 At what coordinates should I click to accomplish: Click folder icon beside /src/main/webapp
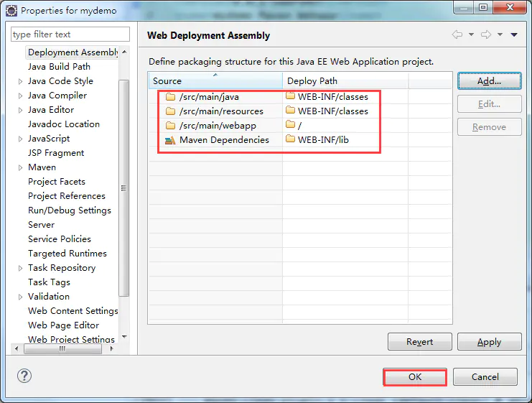point(170,126)
